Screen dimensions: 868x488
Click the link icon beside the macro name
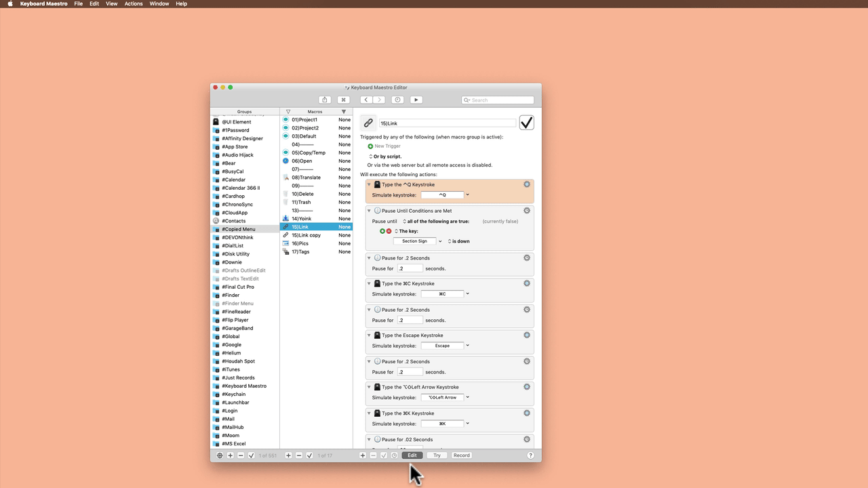[368, 123]
